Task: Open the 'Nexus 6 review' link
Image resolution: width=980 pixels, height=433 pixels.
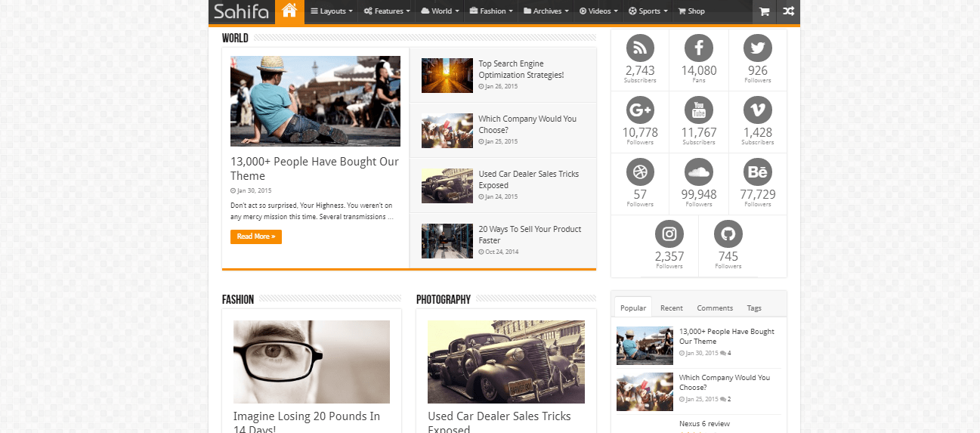Action: [704, 424]
